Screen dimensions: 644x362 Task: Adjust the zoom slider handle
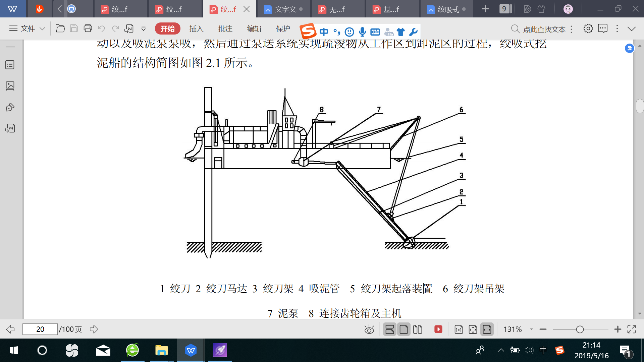pyautogui.click(x=580, y=329)
